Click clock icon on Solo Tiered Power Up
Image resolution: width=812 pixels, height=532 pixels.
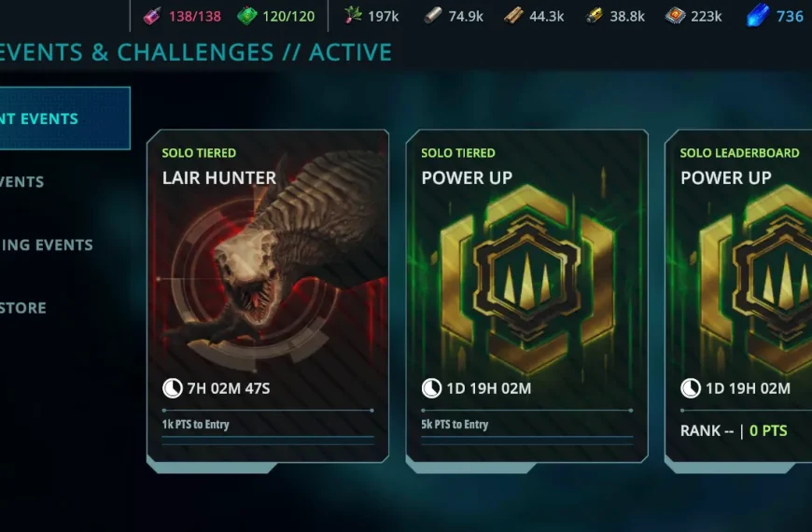point(431,388)
